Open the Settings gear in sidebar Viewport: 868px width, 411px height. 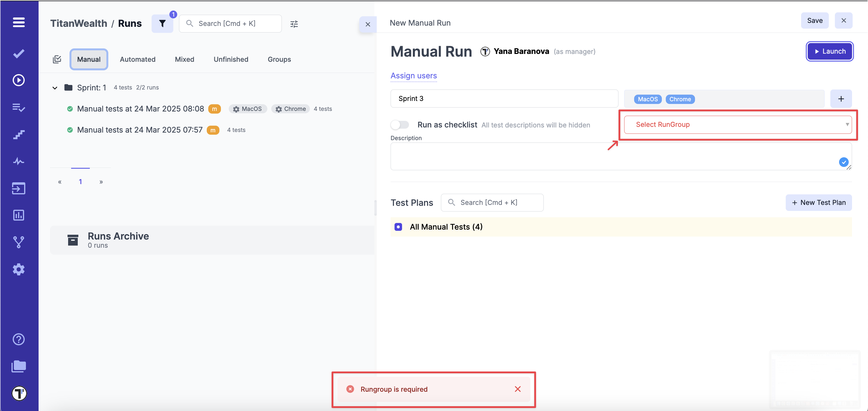click(x=18, y=269)
